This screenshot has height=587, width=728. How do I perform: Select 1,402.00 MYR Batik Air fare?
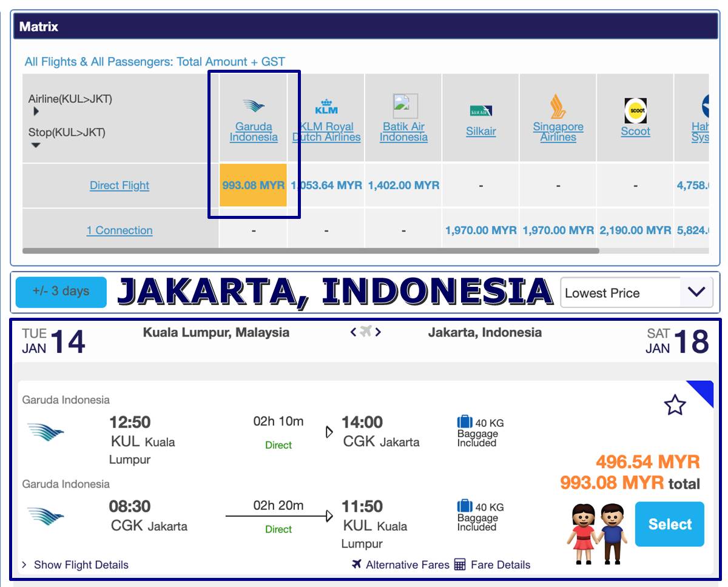click(x=403, y=185)
